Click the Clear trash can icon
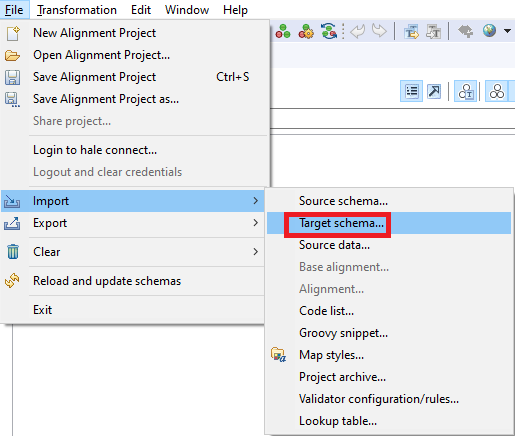Image resolution: width=515 pixels, height=436 pixels. point(13,252)
